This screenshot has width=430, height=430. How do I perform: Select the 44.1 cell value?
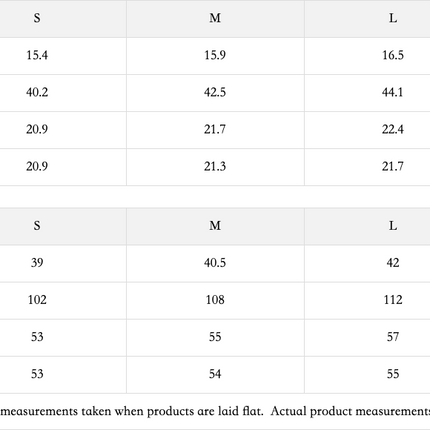[x=393, y=92]
